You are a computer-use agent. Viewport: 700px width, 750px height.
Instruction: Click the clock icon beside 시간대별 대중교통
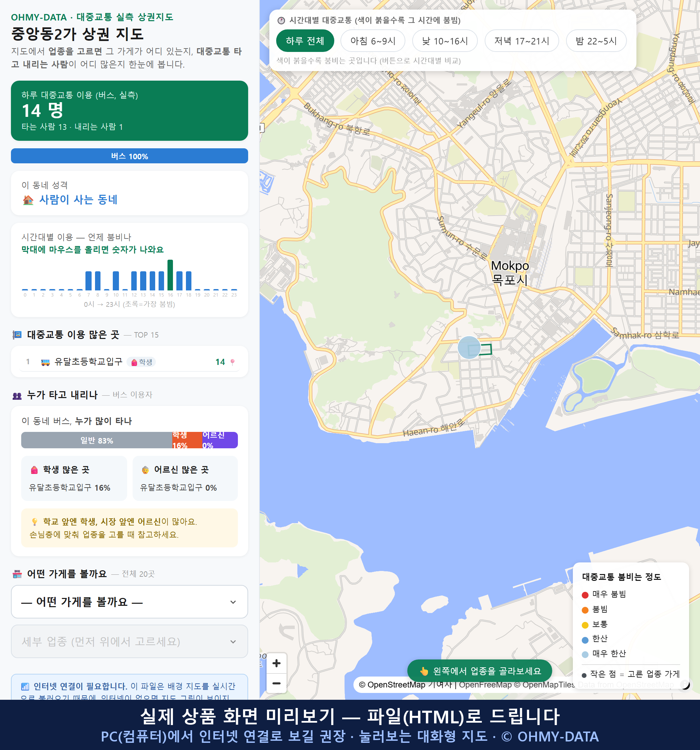(x=281, y=21)
